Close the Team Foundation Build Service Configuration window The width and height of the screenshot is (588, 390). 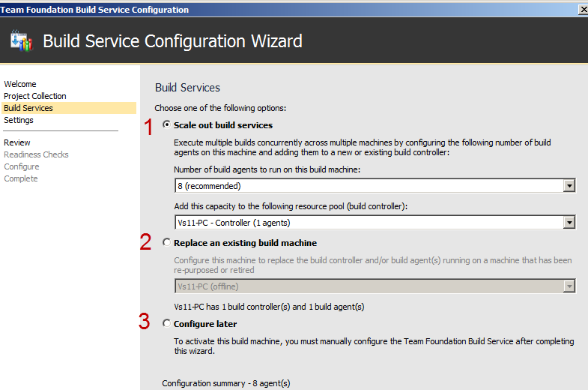tap(584, 10)
